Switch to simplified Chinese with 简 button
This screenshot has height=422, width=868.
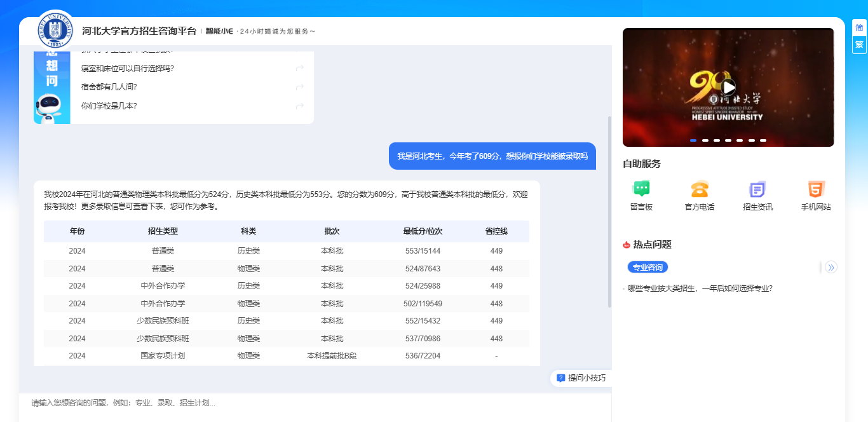pyautogui.click(x=859, y=28)
